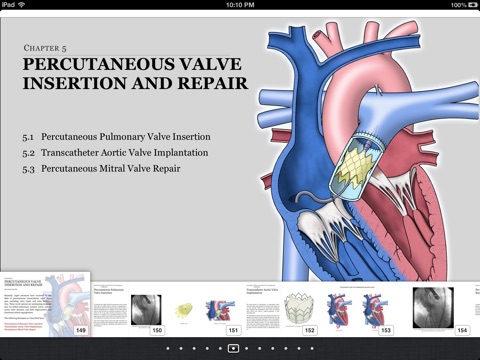480x360 pixels.
Task: Select the page 149 chapter intro thumbnail
Action: point(45,304)
